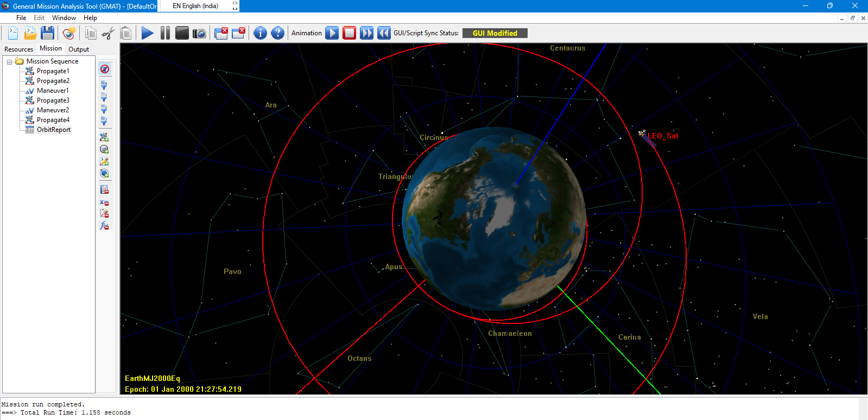Open the Window menu
This screenshot has height=420, width=868.
click(64, 18)
